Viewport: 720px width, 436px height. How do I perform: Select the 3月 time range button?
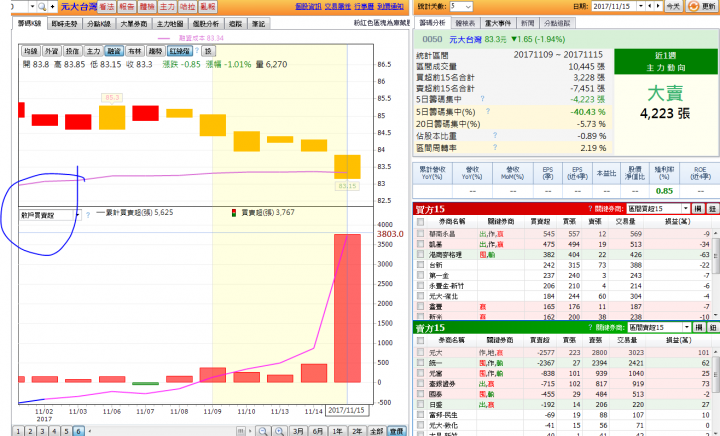pyautogui.click(x=298, y=431)
